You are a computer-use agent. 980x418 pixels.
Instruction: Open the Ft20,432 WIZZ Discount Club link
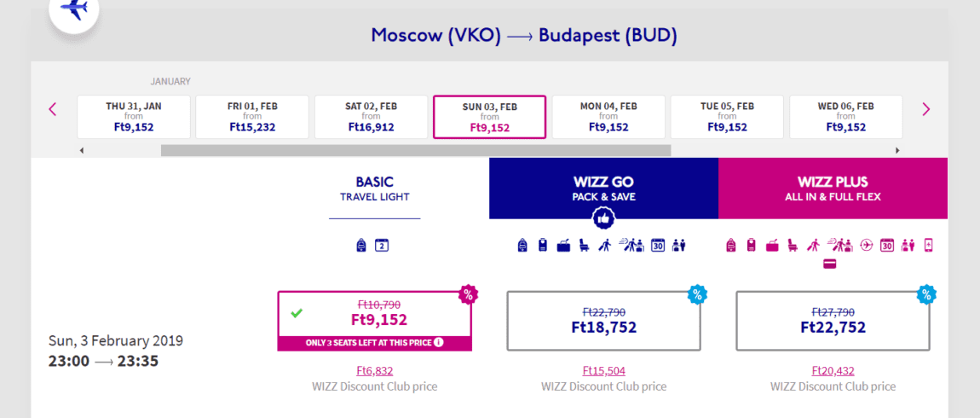[x=833, y=371]
